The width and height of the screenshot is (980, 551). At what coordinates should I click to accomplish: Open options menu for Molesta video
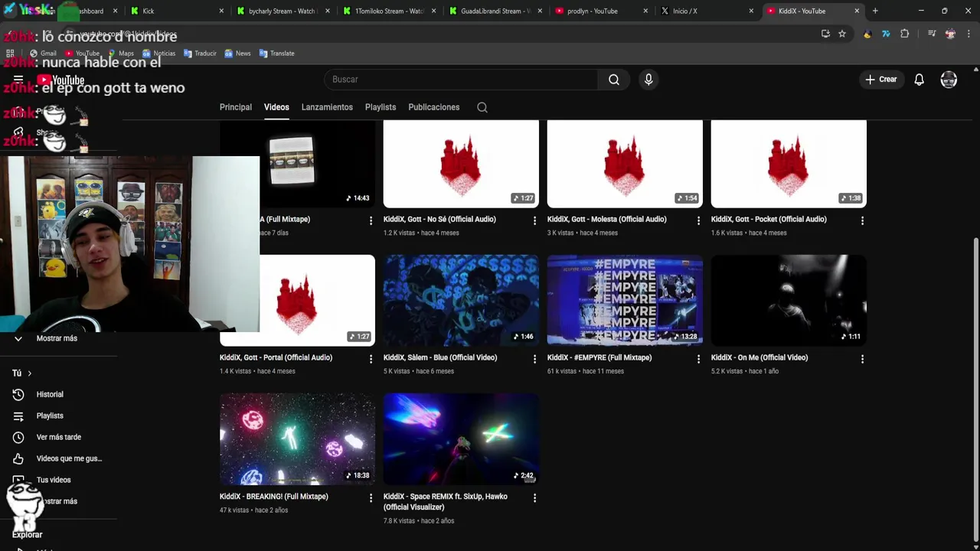pyautogui.click(x=698, y=220)
